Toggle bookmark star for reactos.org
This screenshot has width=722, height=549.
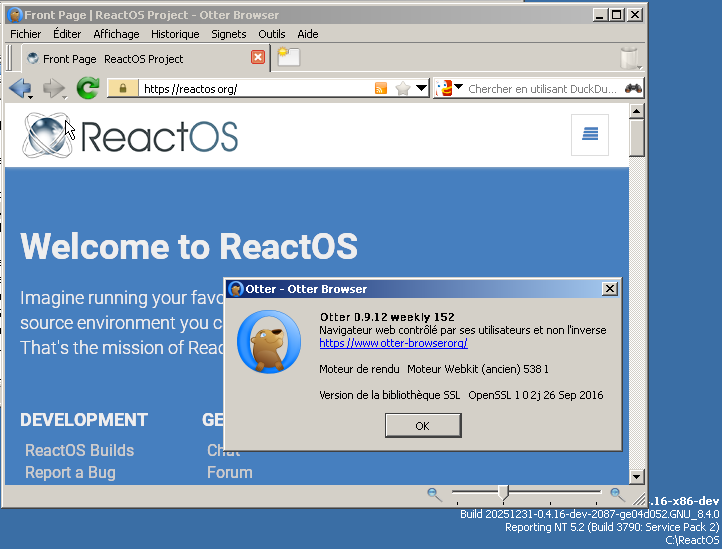pyautogui.click(x=402, y=89)
